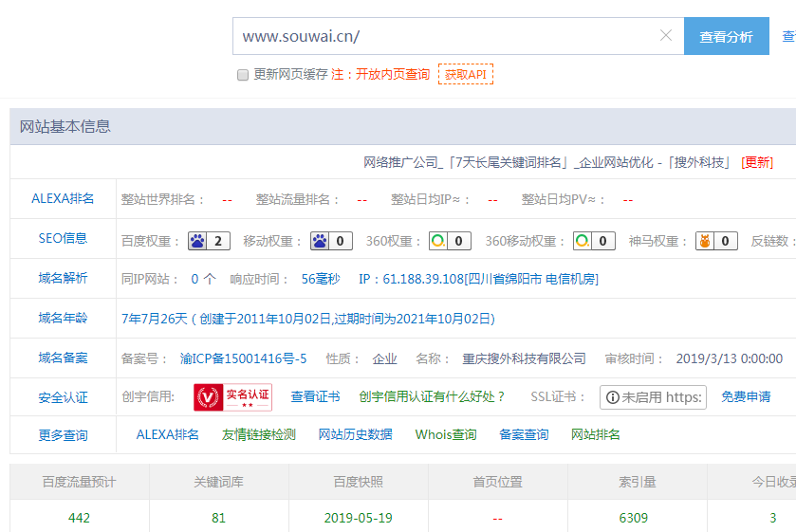This screenshot has width=796, height=532.
Task: Click the 百度流量预计 column header
Action: point(79,481)
